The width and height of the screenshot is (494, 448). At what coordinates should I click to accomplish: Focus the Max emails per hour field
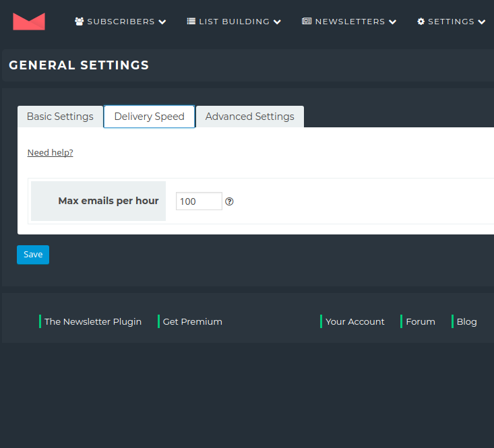199,201
